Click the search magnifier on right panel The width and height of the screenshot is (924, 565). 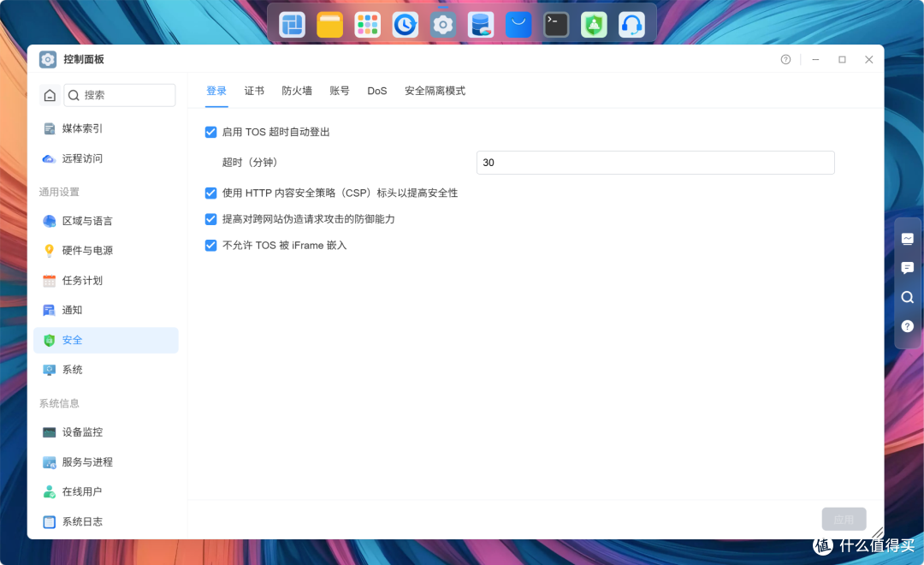click(x=908, y=297)
